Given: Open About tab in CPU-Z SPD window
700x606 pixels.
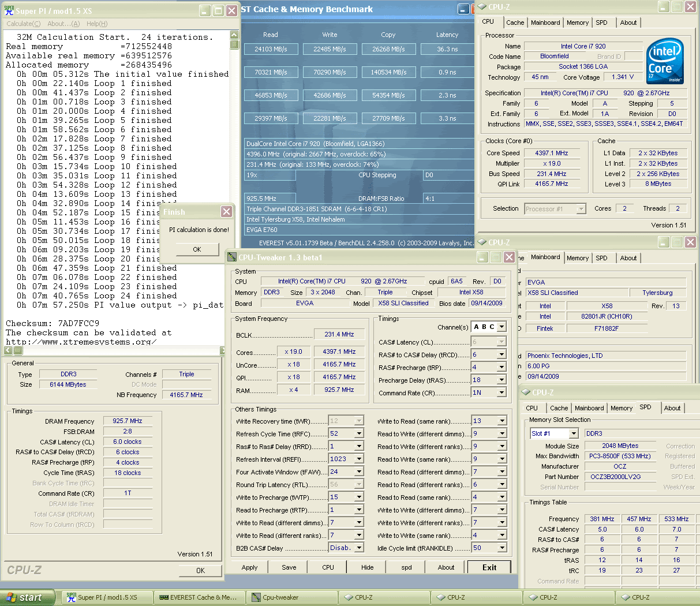Looking at the screenshot, I should pos(672,408).
